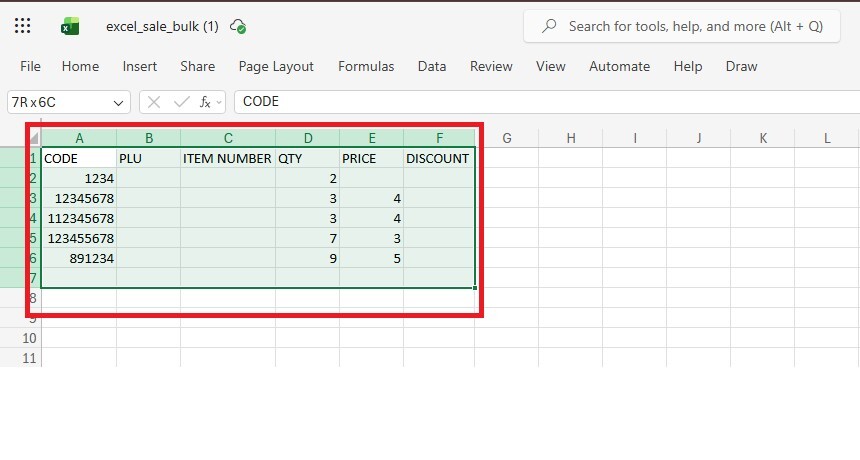The image size is (860, 460).
Task: Select the cell containing 112345678
Action: tap(79, 218)
